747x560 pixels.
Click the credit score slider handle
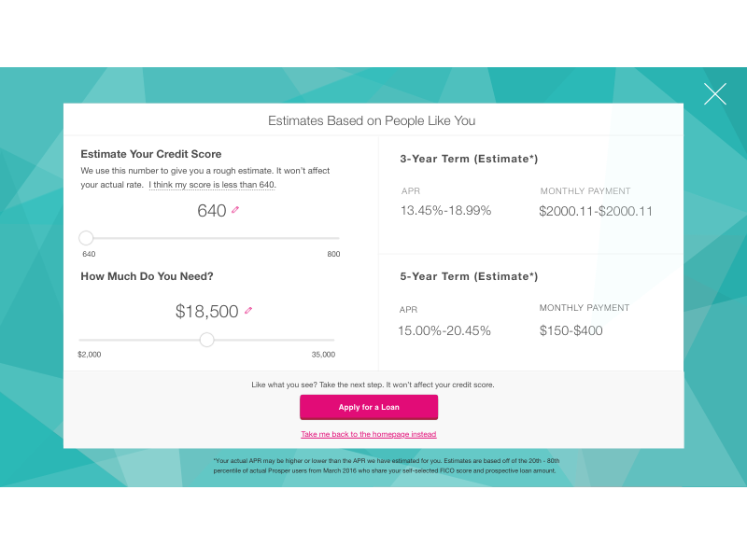(86, 238)
